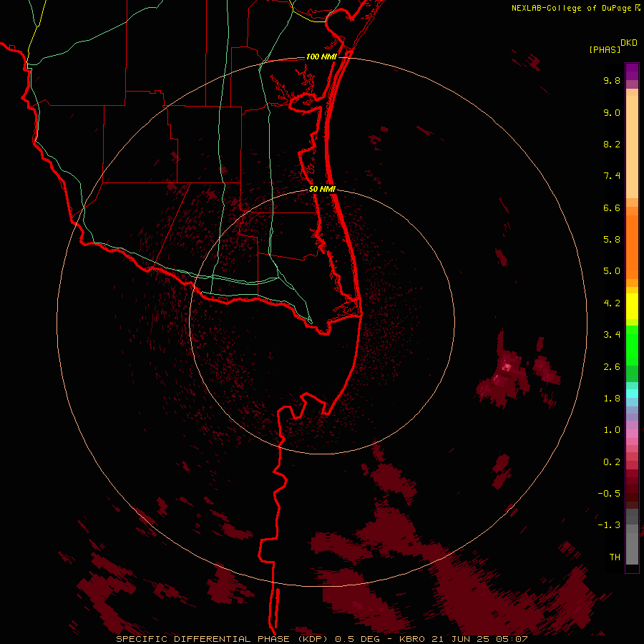Click the 5.0 color scale label
The height and width of the screenshot is (644, 644).
[612, 271]
